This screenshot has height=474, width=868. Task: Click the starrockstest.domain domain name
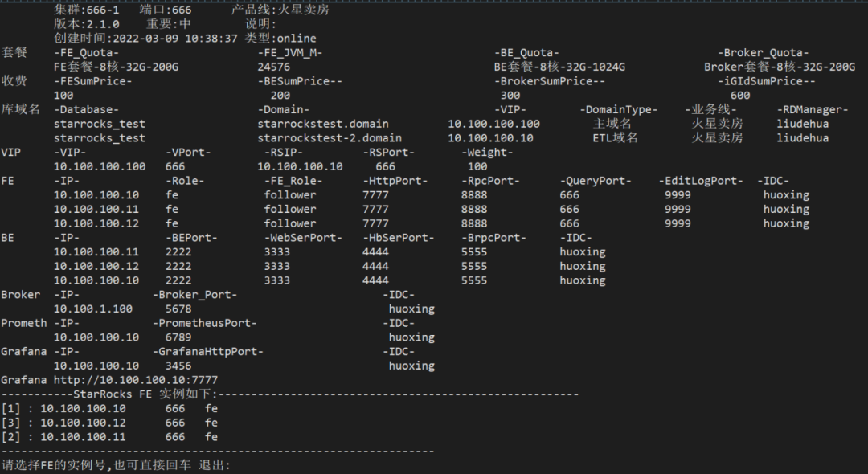click(x=323, y=124)
